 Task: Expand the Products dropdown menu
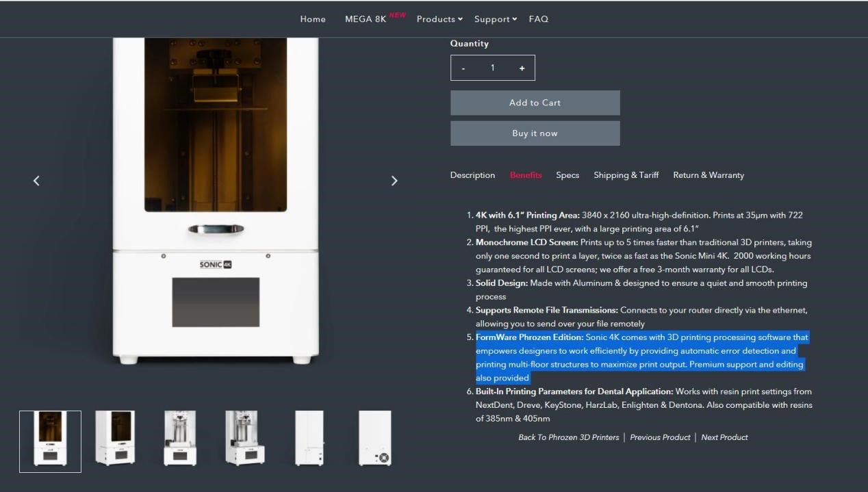(x=439, y=19)
